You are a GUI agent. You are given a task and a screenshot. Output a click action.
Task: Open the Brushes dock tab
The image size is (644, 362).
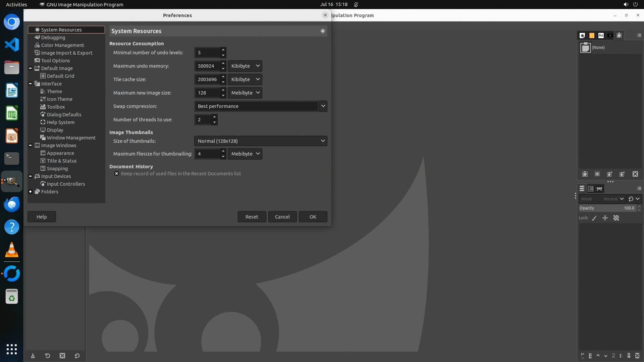click(583, 35)
